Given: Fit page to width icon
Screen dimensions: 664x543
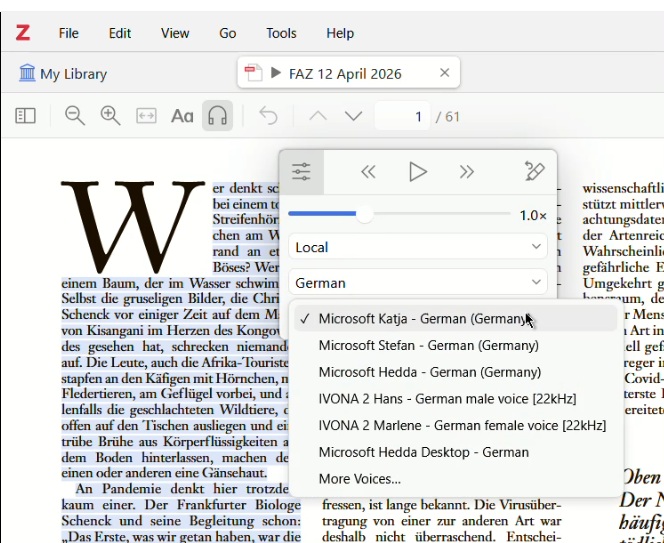Looking at the screenshot, I should (146, 116).
